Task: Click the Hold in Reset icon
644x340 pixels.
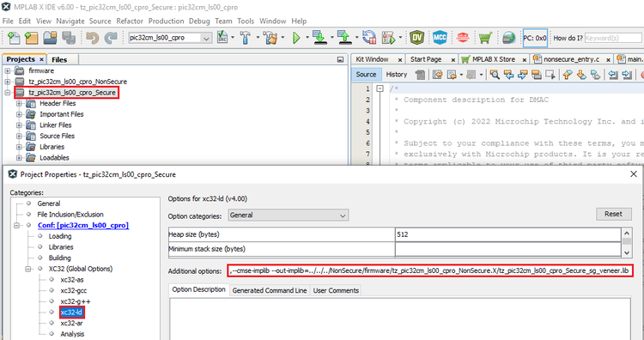Action: 369,38
